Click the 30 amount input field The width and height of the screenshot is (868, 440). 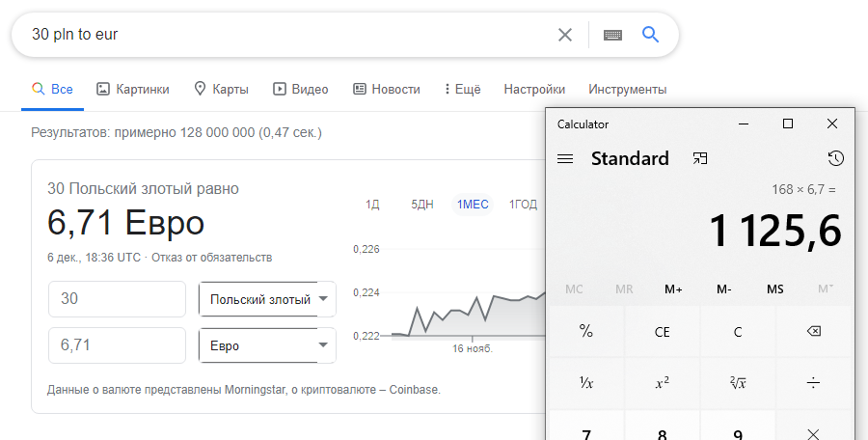pos(117,299)
